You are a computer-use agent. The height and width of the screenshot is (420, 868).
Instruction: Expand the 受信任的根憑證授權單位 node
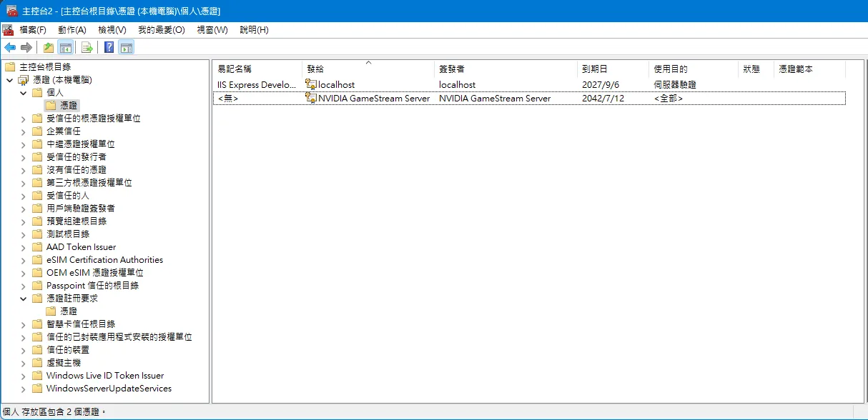pyautogui.click(x=24, y=119)
